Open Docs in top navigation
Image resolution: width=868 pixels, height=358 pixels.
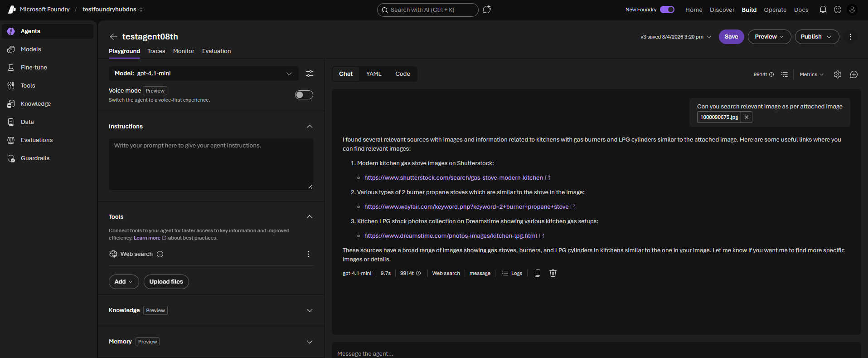(x=801, y=10)
